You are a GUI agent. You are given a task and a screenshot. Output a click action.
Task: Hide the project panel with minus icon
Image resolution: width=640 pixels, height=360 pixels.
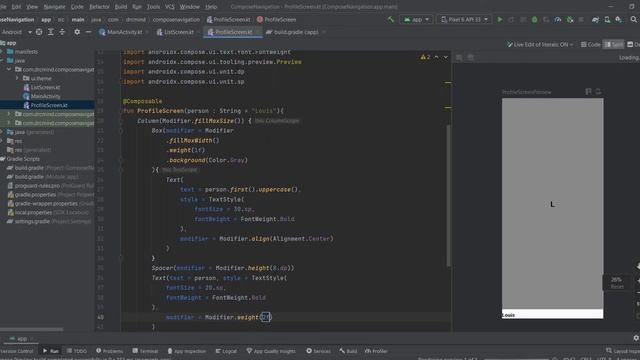[x=88, y=32]
